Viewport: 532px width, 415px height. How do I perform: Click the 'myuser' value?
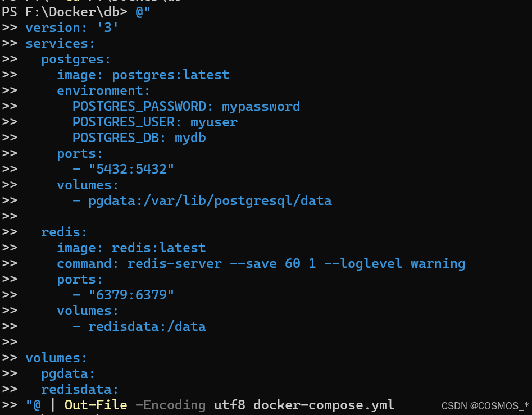click(213, 122)
